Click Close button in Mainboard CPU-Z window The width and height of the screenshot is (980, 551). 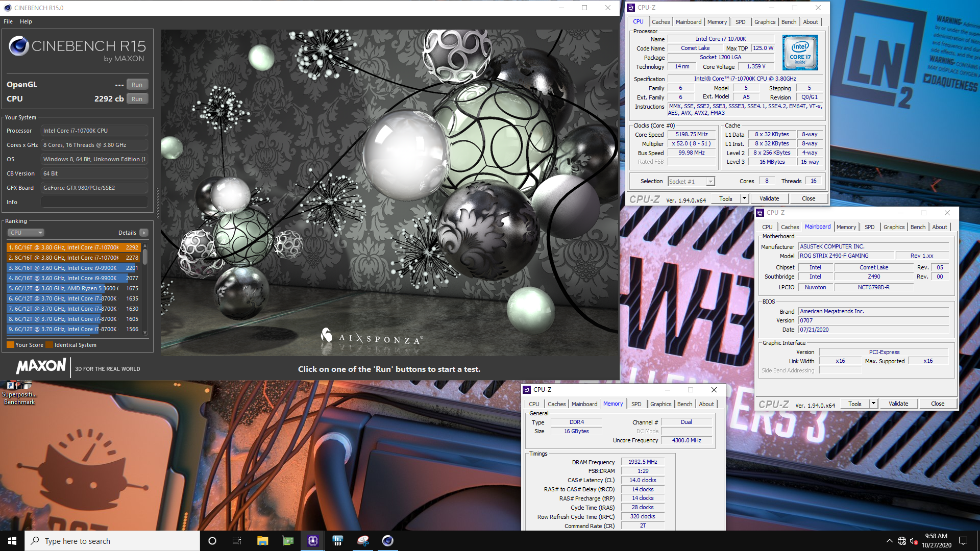click(938, 404)
